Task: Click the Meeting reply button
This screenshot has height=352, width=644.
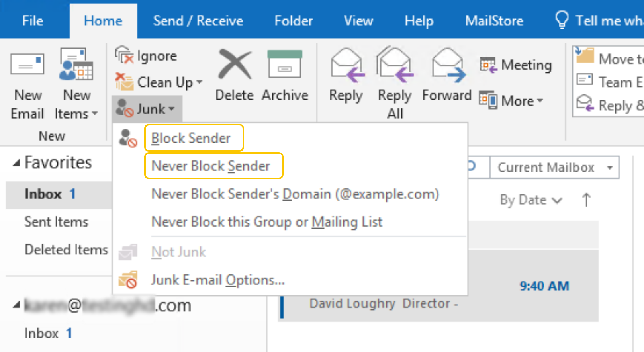Action: click(x=516, y=65)
